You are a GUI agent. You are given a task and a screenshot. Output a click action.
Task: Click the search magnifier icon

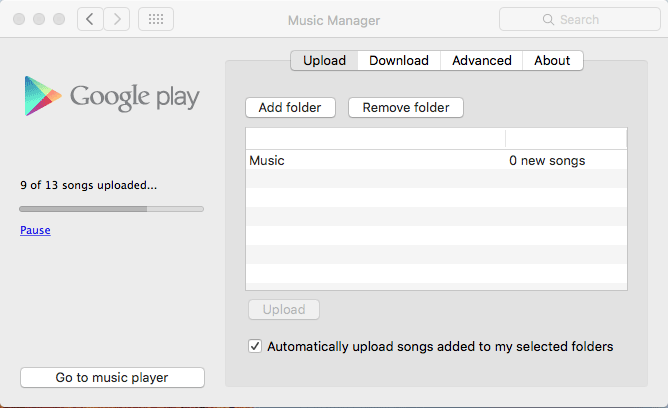point(548,19)
